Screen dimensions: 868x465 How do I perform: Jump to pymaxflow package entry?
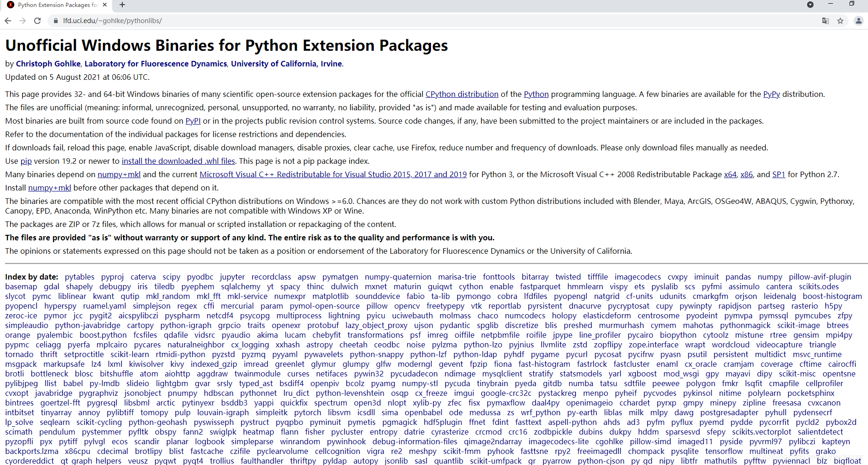point(506,403)
